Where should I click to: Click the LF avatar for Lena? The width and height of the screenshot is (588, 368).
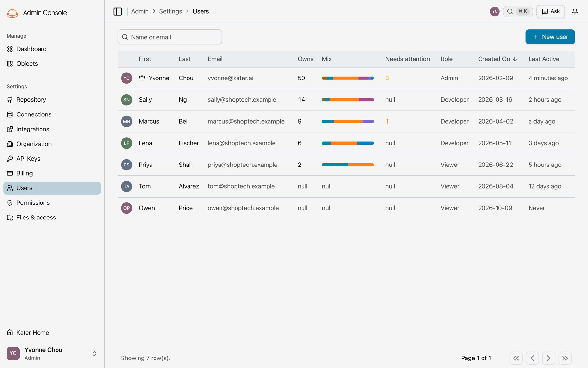[126, 143]
